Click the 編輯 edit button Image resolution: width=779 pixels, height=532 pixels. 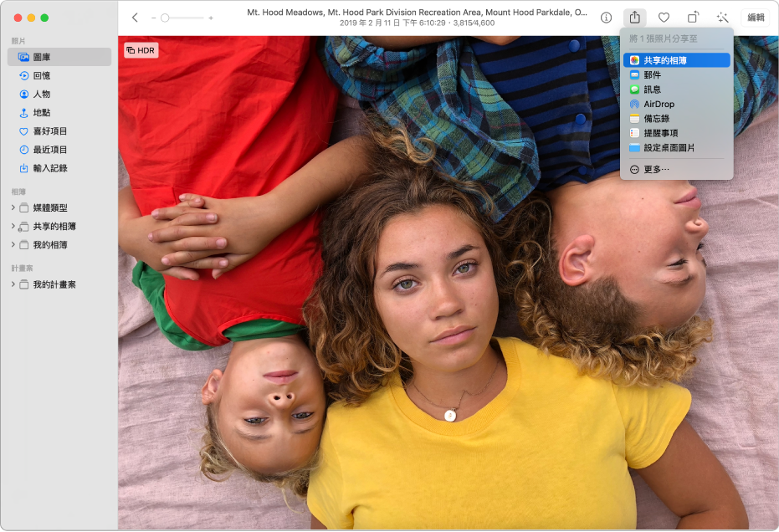pyautogui.click(x=756, y=18)
